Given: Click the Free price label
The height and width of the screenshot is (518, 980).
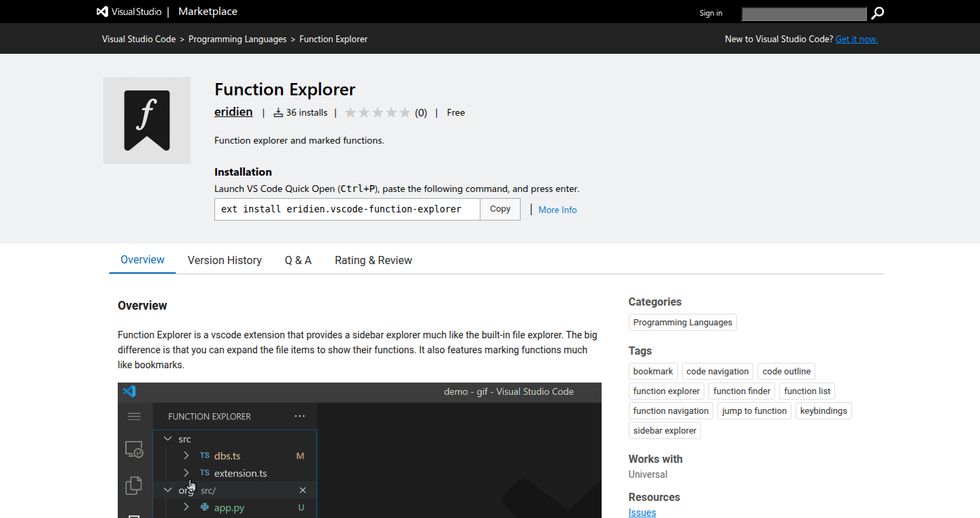Looking at the screenshot, I should coord(456,112).
